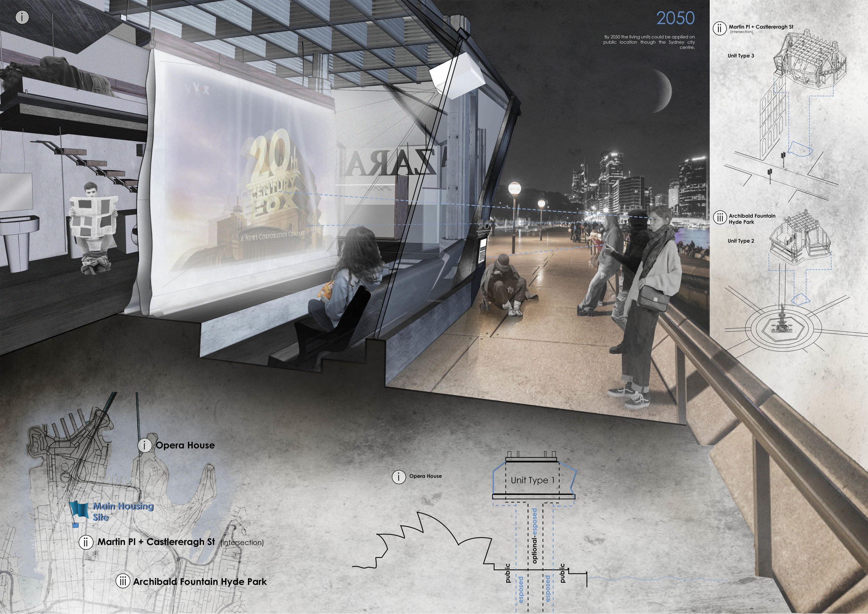The height and width of the screenshot is (614, 868).
Task: Click the circled 'i' next to large Opera House label
Action: [x=144, y=445]
